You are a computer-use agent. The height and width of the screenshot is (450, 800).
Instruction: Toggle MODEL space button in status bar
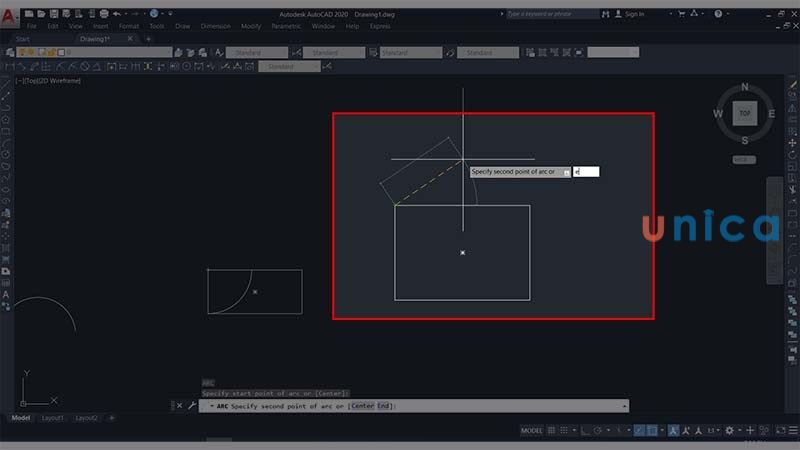click(532, 430)
